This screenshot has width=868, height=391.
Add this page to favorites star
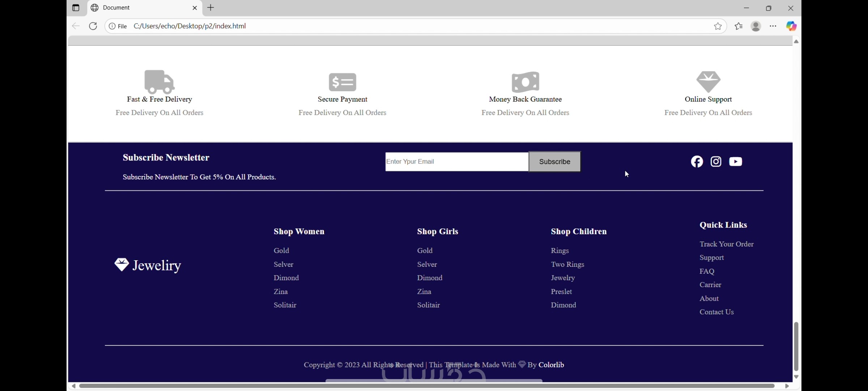point(718,26)
